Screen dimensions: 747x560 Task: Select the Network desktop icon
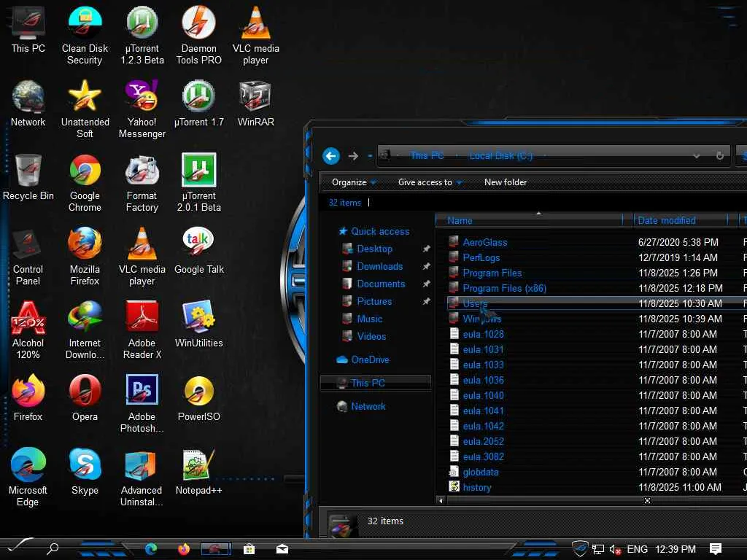coord(28,104)
